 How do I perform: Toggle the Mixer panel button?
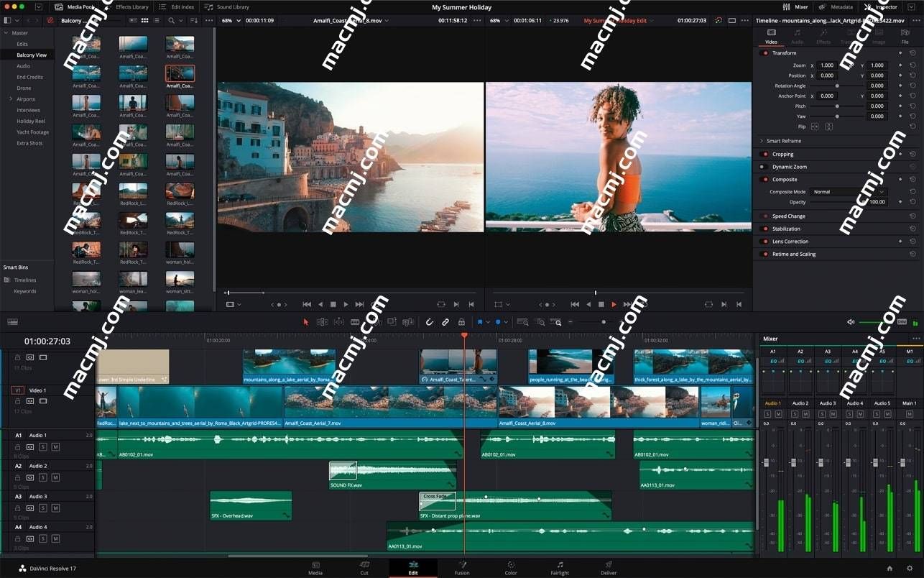tap(796, 6)
